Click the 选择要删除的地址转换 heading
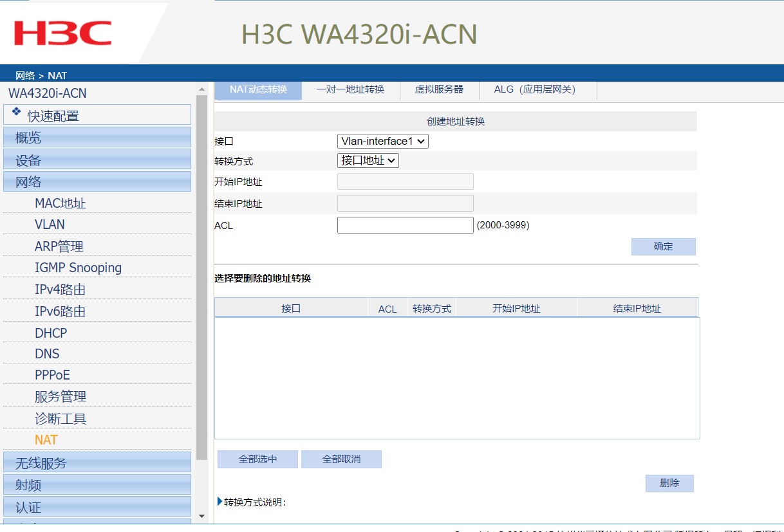This screenshot has height=532, width=784. (x=263, y=279)
